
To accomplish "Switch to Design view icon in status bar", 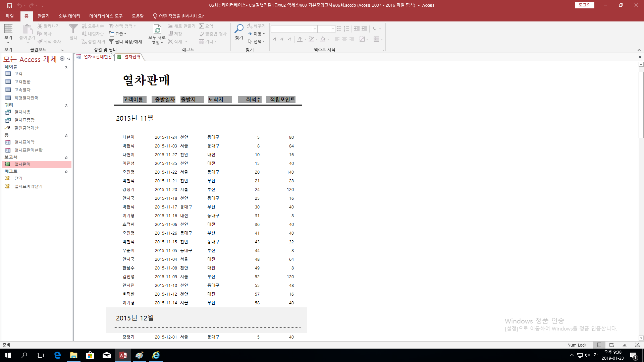I will click(637, 345).
